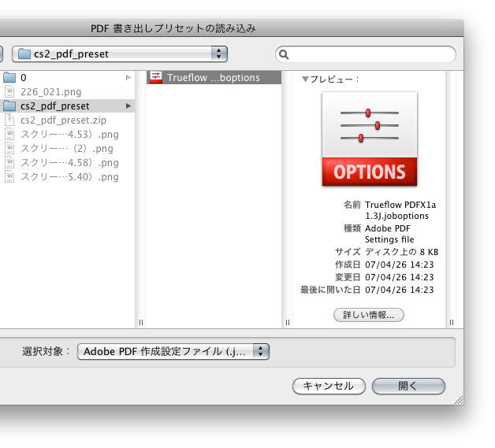Collapse the プレビュー disclosure triangle
This screenshot has width=495, height=448.
pos(305,80)
